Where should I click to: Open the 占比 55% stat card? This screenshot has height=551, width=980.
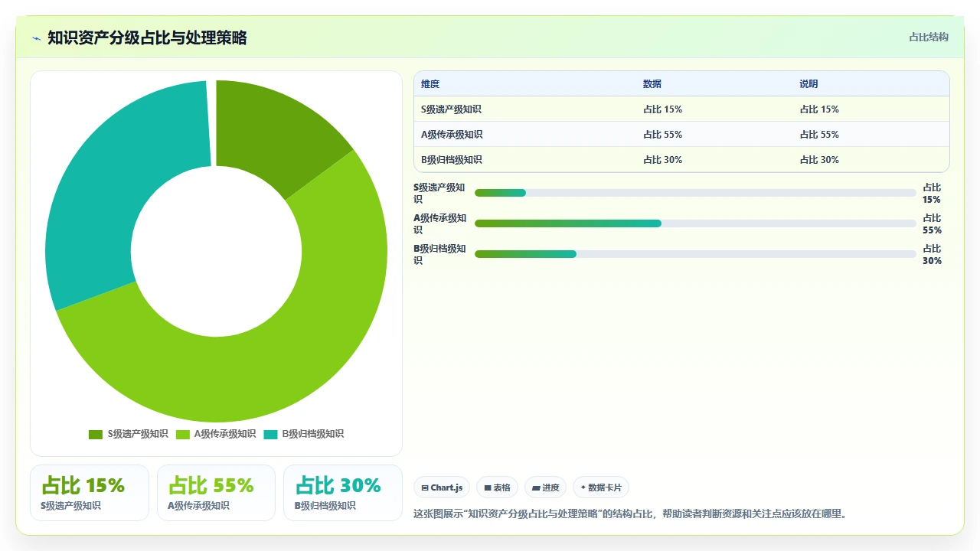pos(216,493)
